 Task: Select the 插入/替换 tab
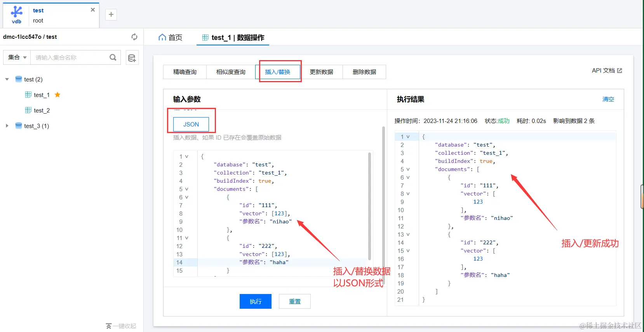point(278,72)
